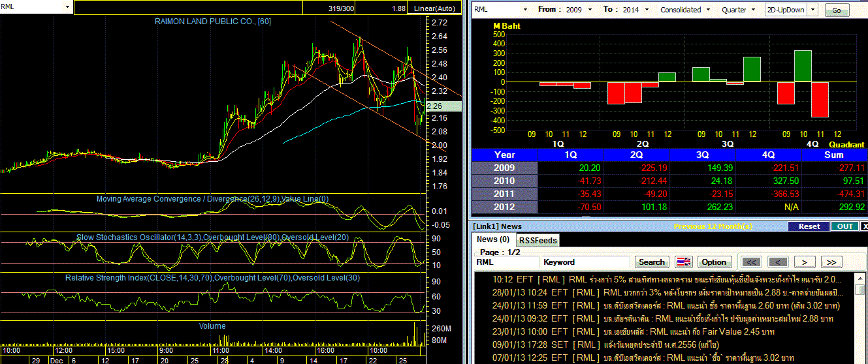Click the Option button

[714, 262]
